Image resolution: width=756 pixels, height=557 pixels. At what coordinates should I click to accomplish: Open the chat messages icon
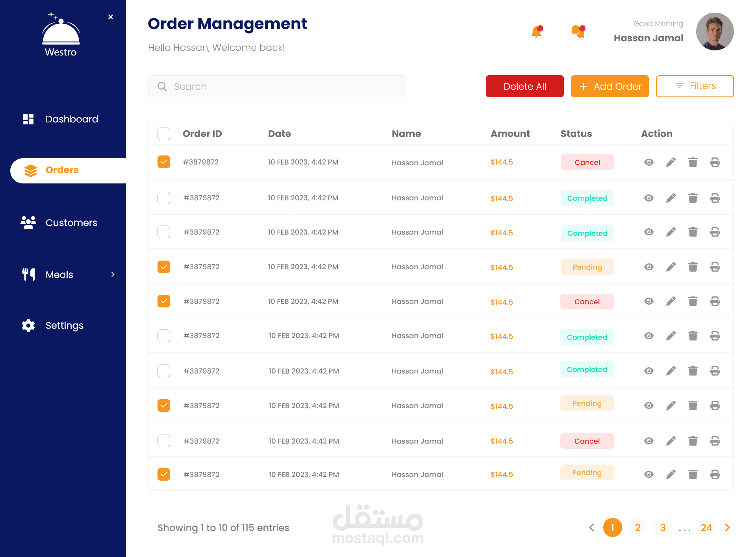point(578,31)
